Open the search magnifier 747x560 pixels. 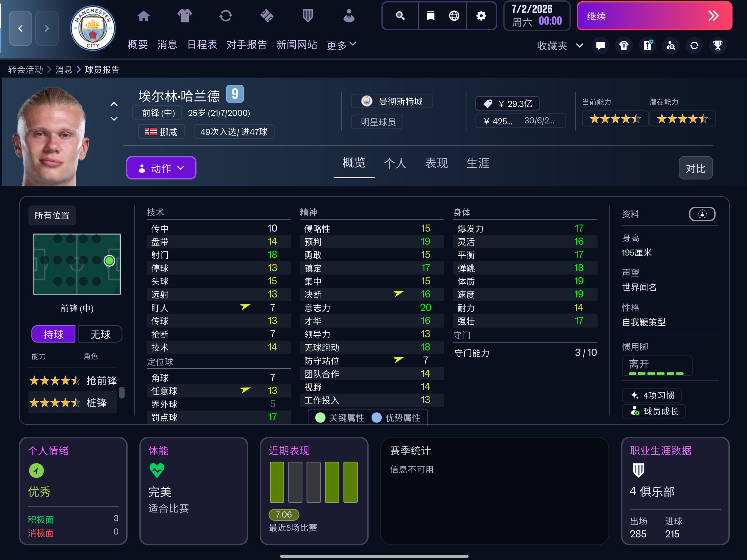pyautogui.click(x=400, y=16)
